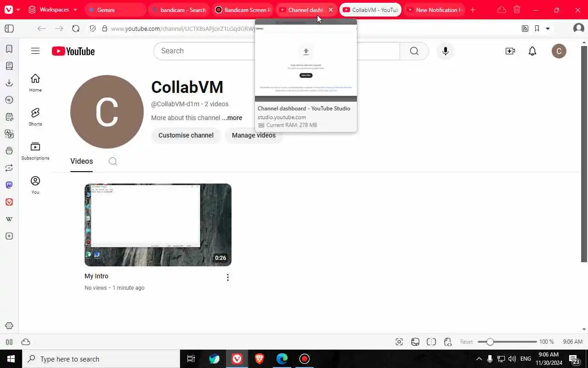Close the Channel dashboard tab
Viewport: 588px width, 368px height.
click(331, 10)
